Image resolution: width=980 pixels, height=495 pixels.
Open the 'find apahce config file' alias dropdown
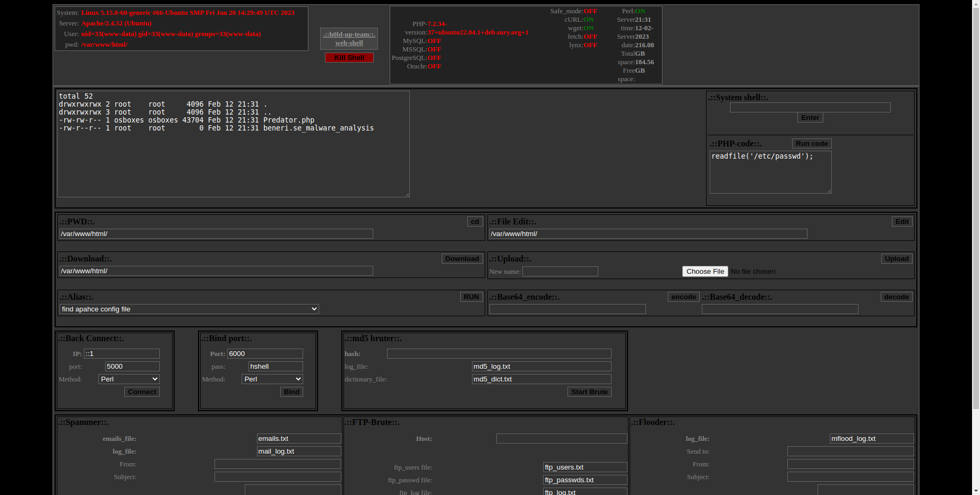189,309
